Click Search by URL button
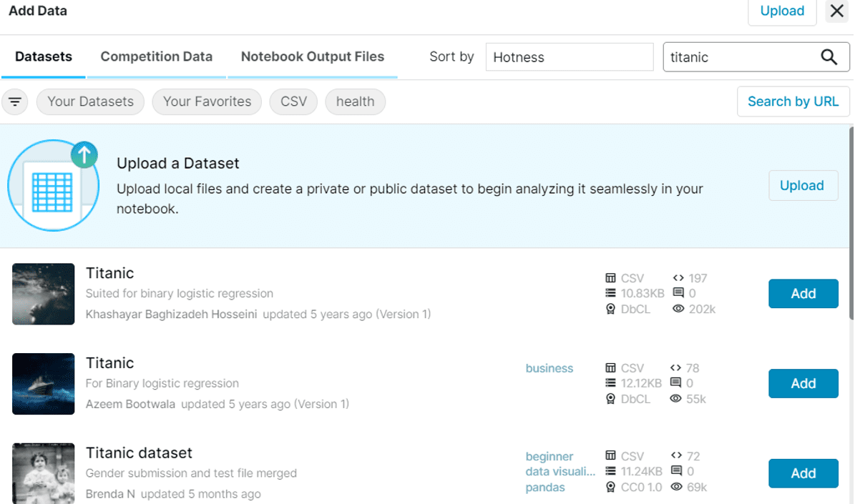Screen dimensions: 855x504 click(x=793, y=102)
